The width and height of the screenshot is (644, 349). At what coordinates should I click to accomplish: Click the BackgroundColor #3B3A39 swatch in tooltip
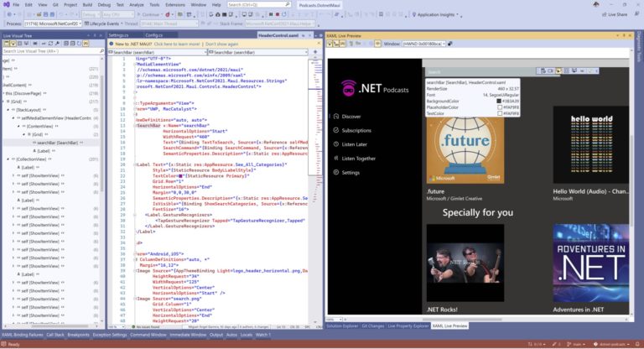(500, 102)
